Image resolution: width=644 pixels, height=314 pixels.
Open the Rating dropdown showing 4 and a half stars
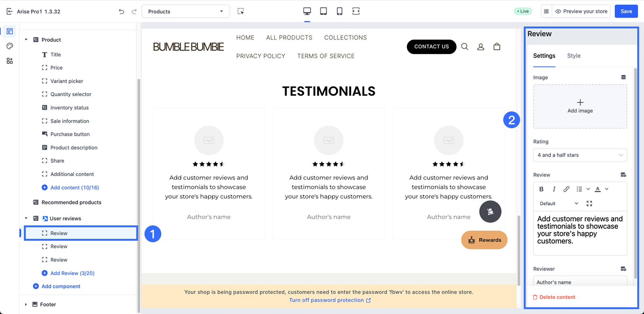point(580,155)
